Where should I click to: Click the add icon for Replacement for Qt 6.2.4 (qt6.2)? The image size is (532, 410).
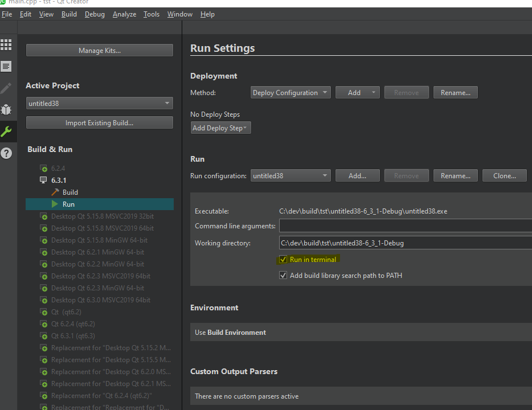[x=43, y=396]
